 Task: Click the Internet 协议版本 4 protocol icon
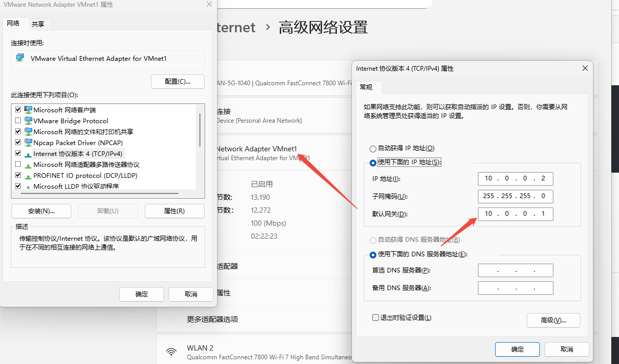coord(28,154)
